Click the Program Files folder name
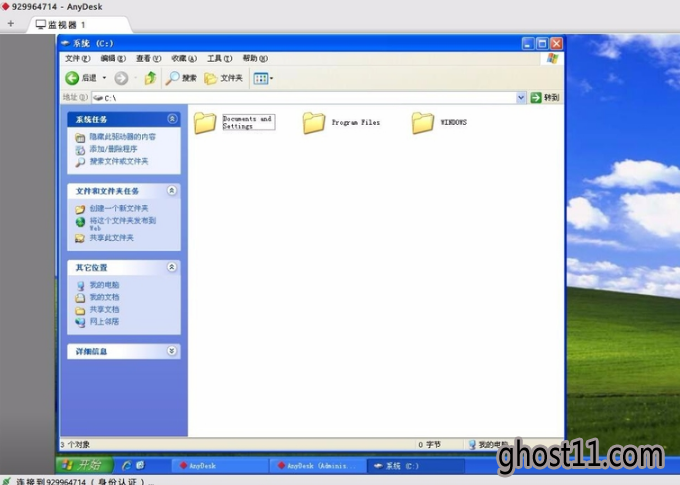Image resolution: width=680 pixels, height=485 pixels. pyautogui.click(x=356, y=122)
